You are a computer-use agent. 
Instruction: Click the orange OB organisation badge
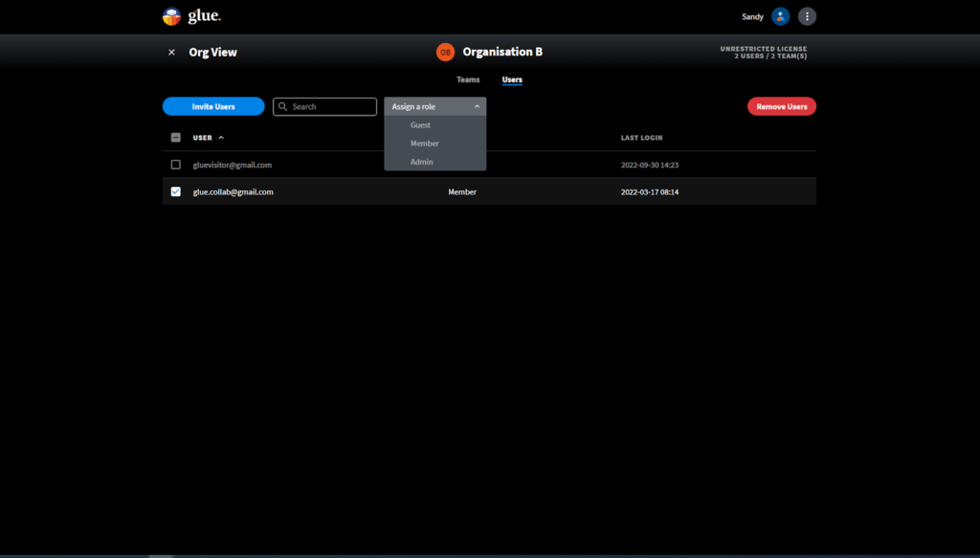(x=445, y=52)
